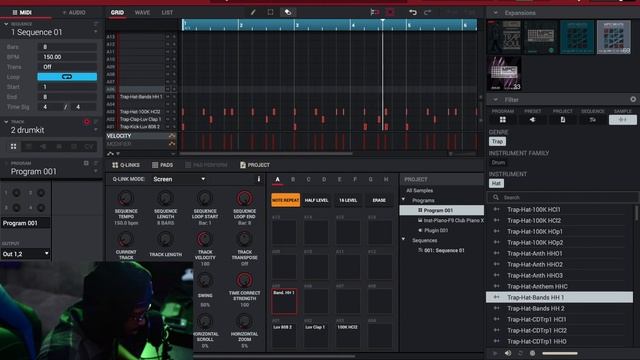This screenshot has width=640, height=360.
Task: Trigger the 100K HCl2 pad
Action: coord(348,336)
